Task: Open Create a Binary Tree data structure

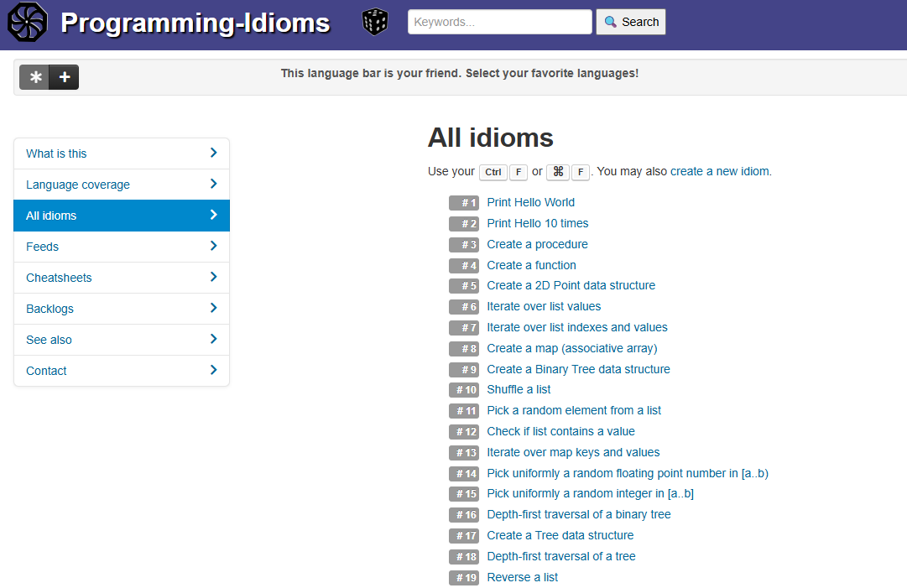Action: pos(578,369)
